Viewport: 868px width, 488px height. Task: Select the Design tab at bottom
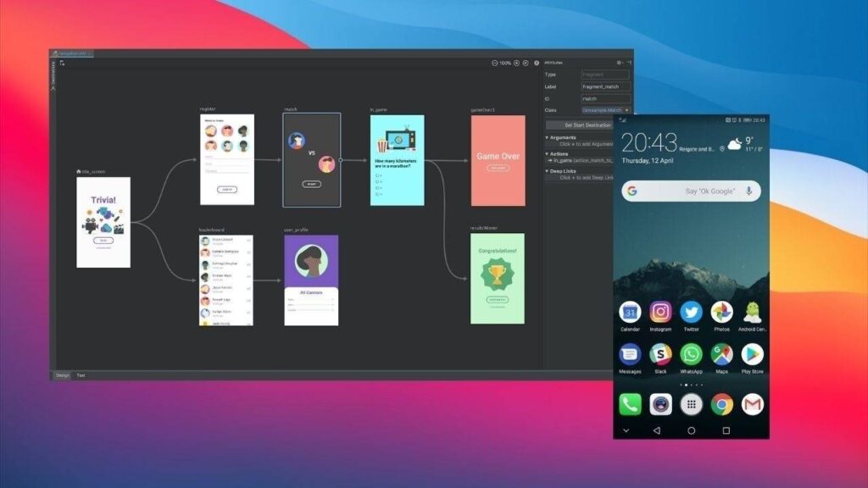point(62,374)
